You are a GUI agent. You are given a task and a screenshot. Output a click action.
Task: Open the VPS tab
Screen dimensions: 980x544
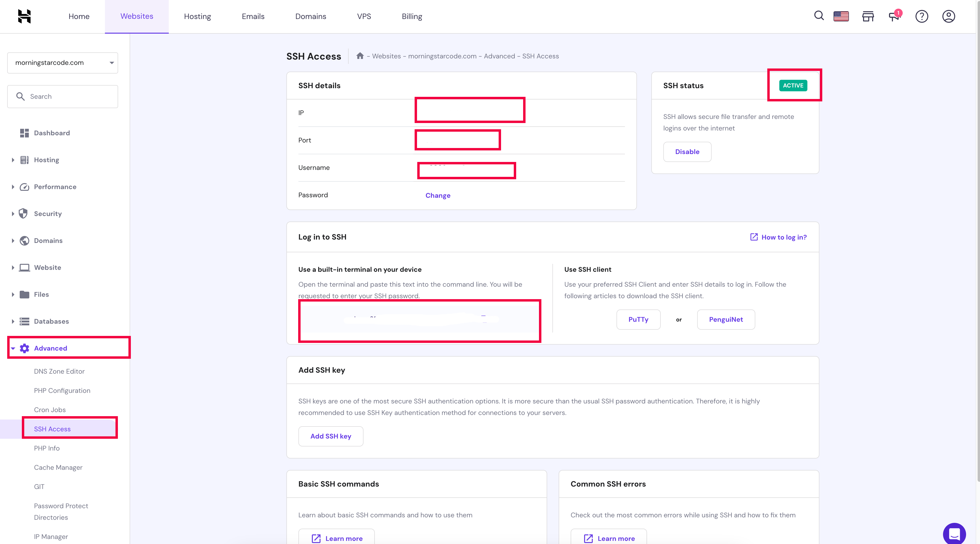(x=364, y=16)
